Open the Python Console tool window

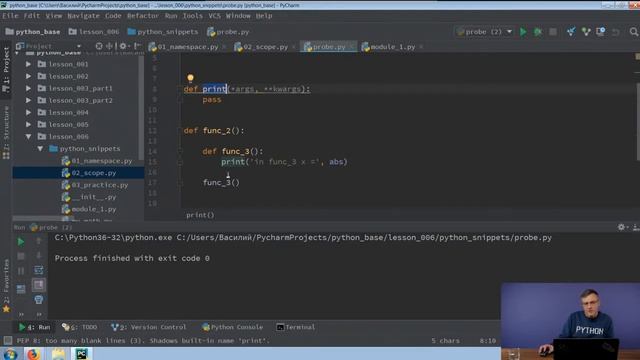232,327
